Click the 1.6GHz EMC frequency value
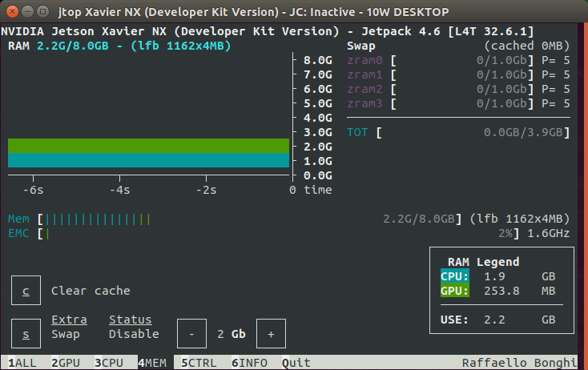This screenshot has height=370, width=588. pyautogui.click(x=548, y=233)
